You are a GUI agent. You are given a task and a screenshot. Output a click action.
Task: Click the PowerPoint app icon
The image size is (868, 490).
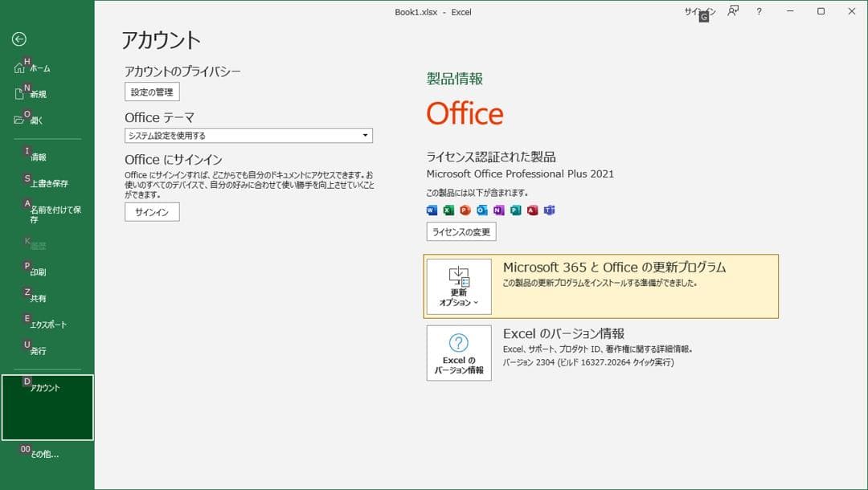(466, 210)
